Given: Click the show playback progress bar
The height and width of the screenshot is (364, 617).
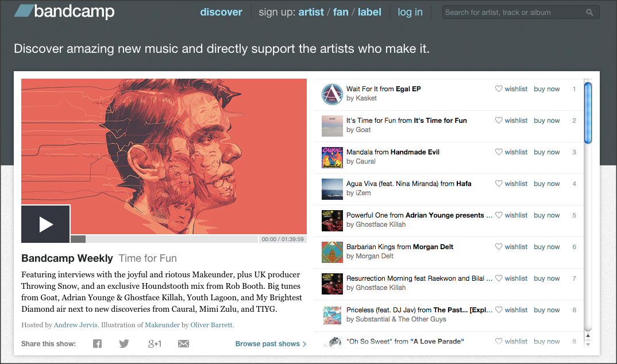Looking at the screenshot, I should [x=164, y=239].
